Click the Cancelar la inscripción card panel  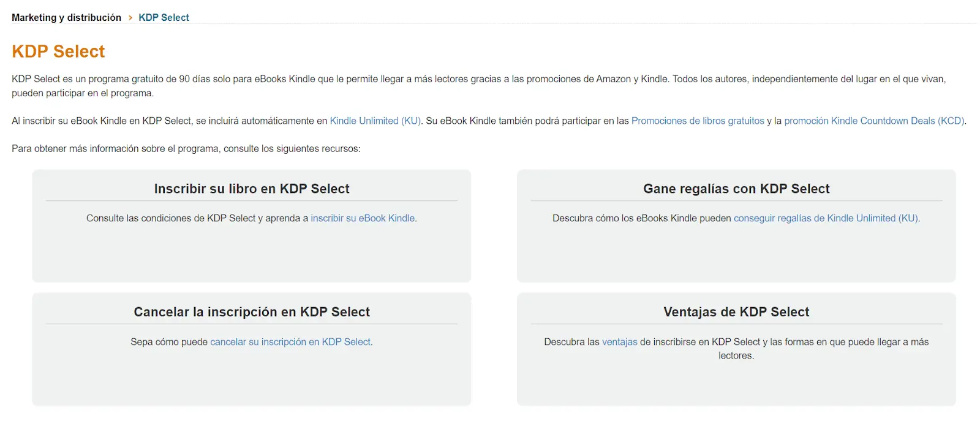[251, 380]
